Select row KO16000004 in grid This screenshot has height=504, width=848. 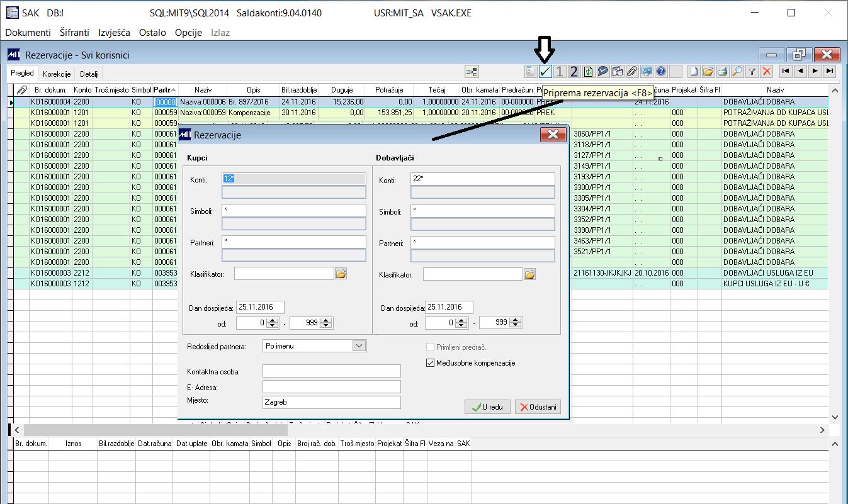click(422, 101)
